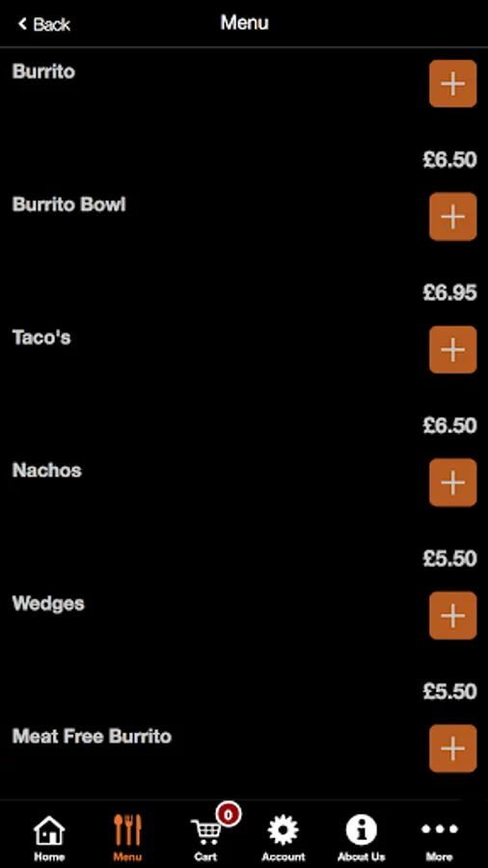
Task: Open the About Us info tab
Action: pyautogui.click(x=362, y=839)
